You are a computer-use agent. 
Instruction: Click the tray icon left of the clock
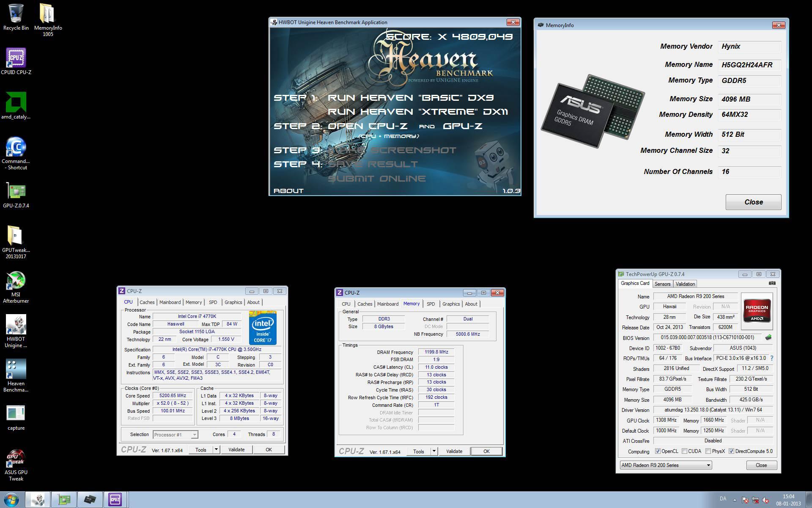click(765, 500)
